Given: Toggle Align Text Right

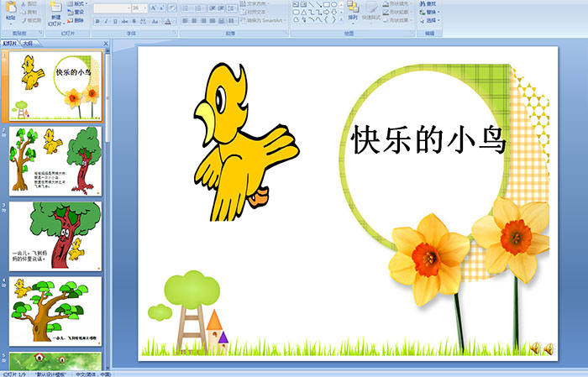Looking at the screenshot, I should click(203, 21).
